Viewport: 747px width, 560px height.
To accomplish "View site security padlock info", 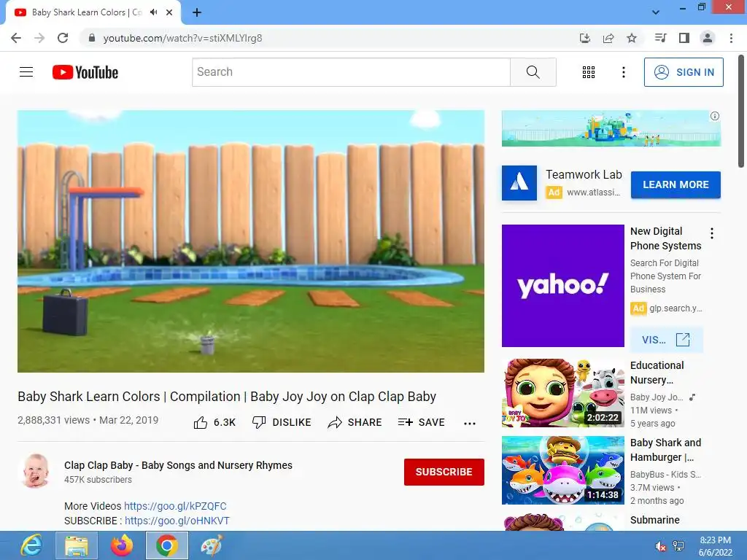I will (92, 38).
